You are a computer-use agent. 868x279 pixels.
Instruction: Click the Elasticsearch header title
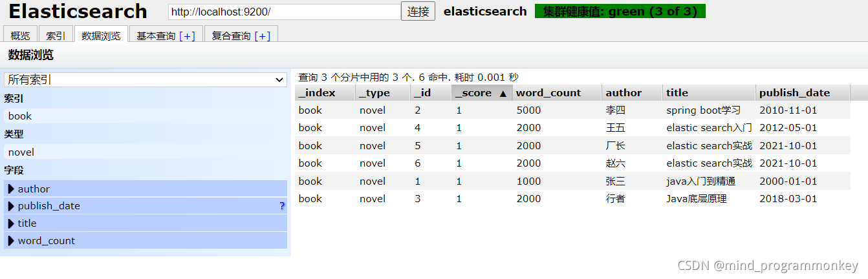point(78,11)
